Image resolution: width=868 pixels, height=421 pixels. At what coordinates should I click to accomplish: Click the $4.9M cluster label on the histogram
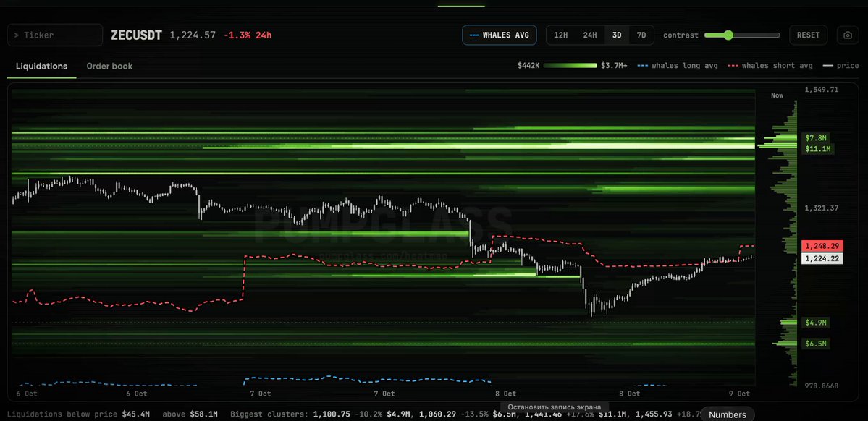816,323
